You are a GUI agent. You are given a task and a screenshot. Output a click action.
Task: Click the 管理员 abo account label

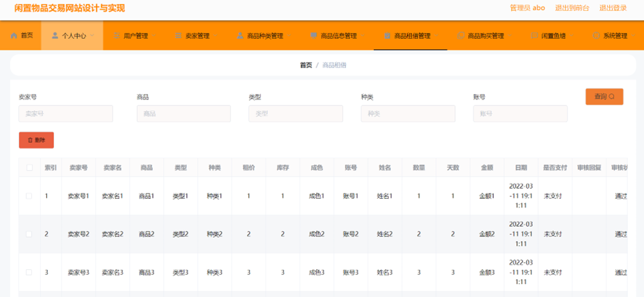(x=527, y=7)
